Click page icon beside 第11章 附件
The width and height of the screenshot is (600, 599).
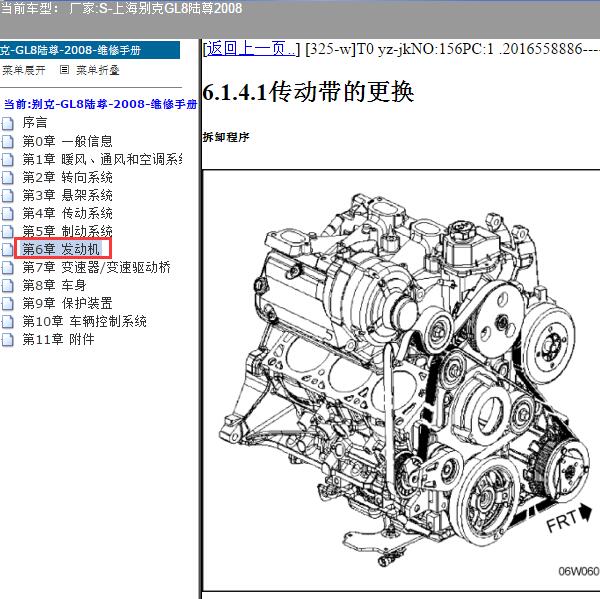pyautogui.click(x=7, y=339)
